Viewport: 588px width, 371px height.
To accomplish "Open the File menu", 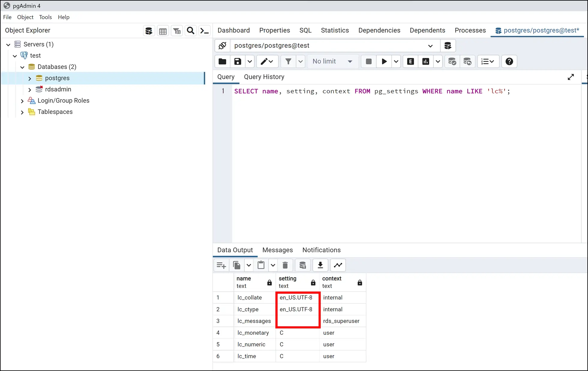I will click(x=7, y=17).
